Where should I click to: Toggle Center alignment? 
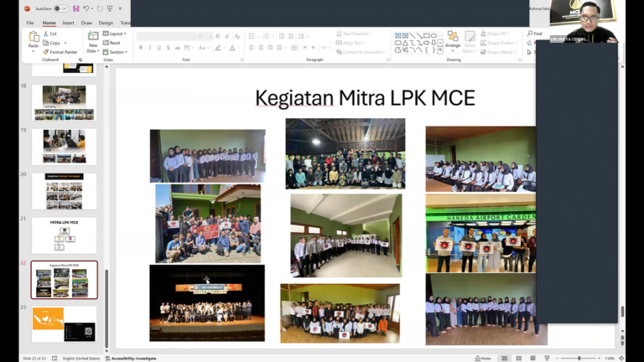pyautogui.click(x=261, y=48)
